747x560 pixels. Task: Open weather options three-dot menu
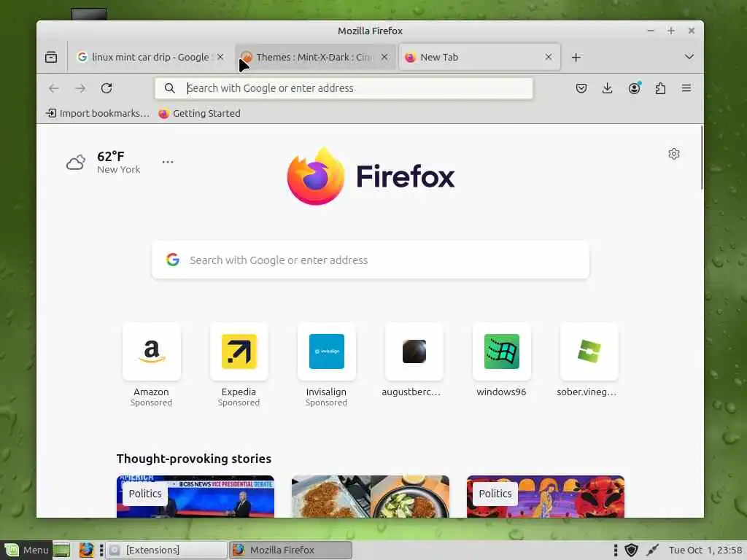168,162
